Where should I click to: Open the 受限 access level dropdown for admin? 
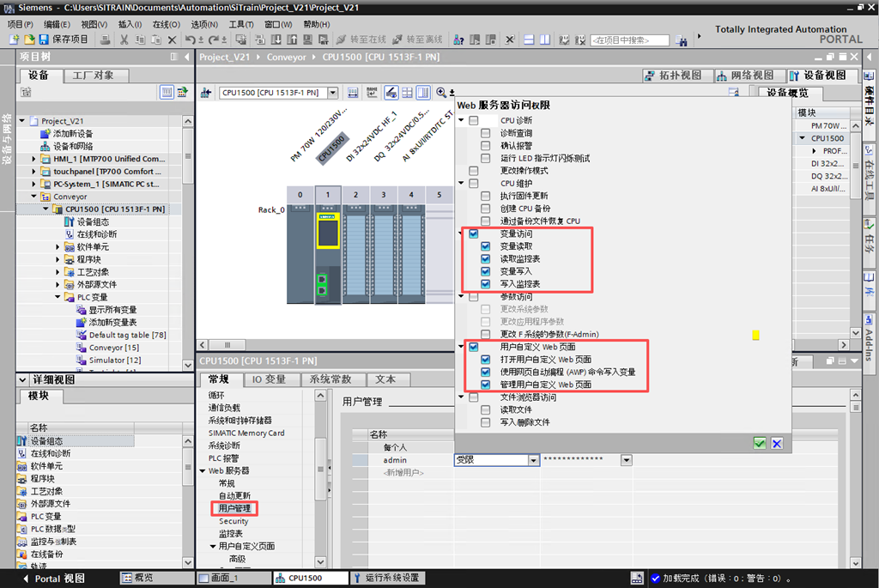pos(533,461)
